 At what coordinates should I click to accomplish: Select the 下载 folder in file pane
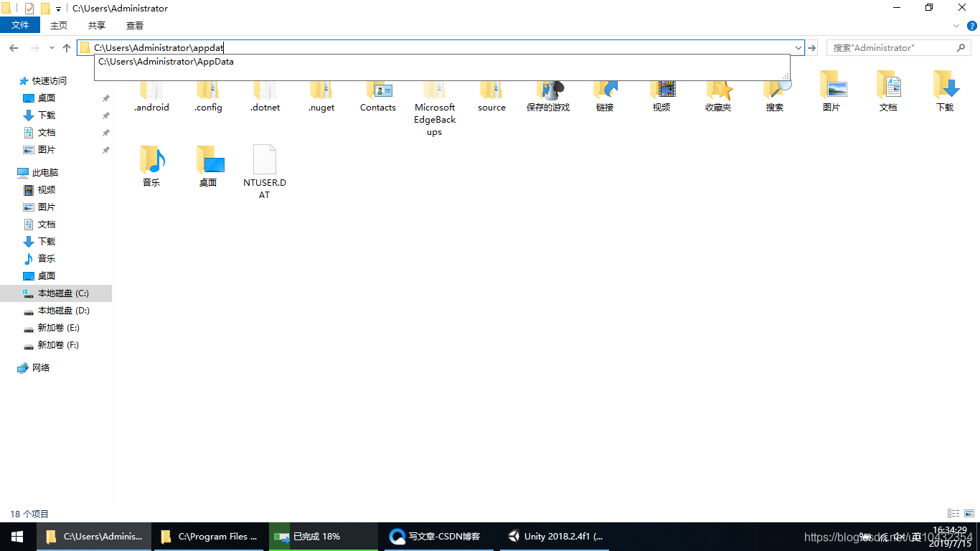945,92
